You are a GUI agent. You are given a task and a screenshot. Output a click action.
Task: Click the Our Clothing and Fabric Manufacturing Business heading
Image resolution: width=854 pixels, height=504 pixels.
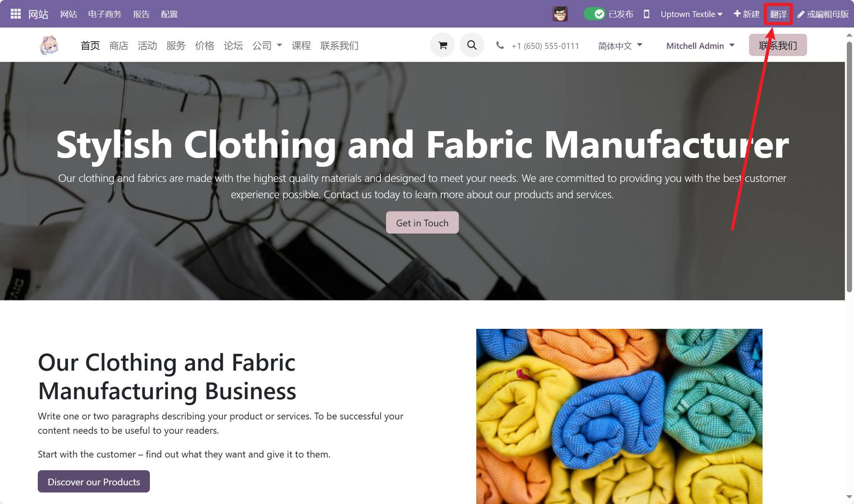[x=167, y=376]
